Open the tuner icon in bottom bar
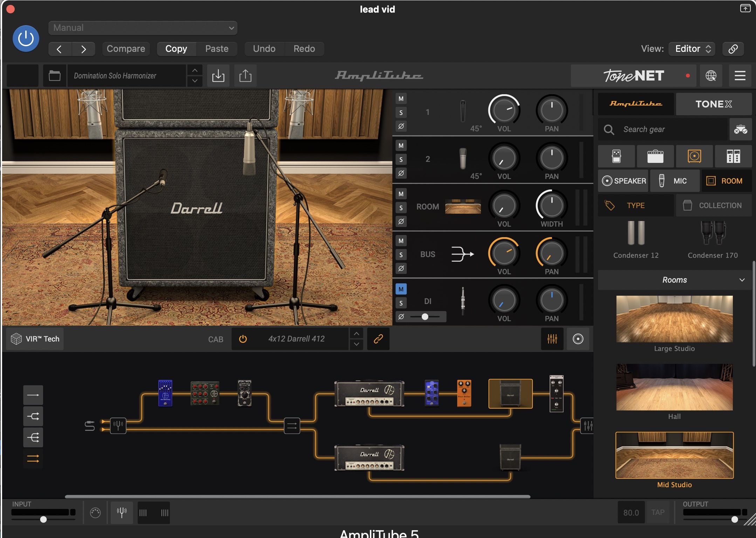Screen dimensions: 756x538 tap(122, 512)
